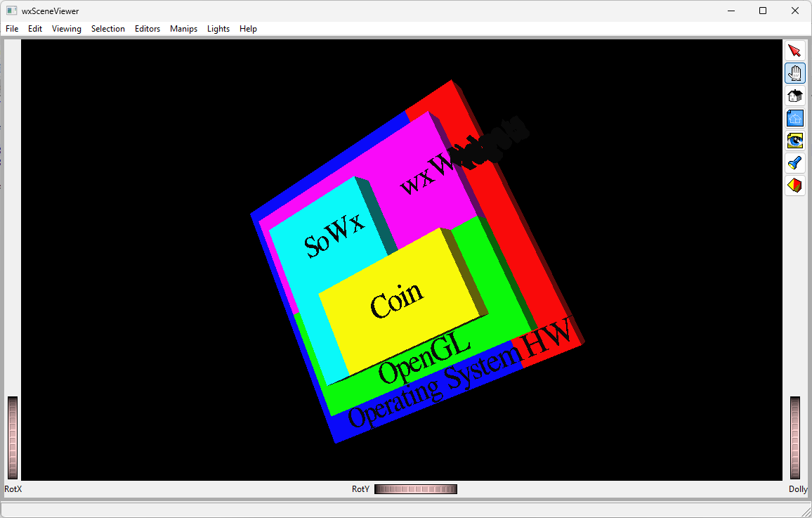The width and height of the screenshot is (812, 518).
Task: Open the Manips menu
Action: [x=183, y=29]
